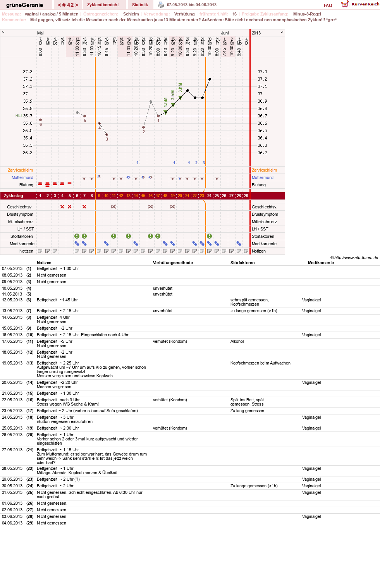Click the Muttermund circle symbol on cycle day 13
The width and height of the screenshot is (380, 588).
pos(129,177)
